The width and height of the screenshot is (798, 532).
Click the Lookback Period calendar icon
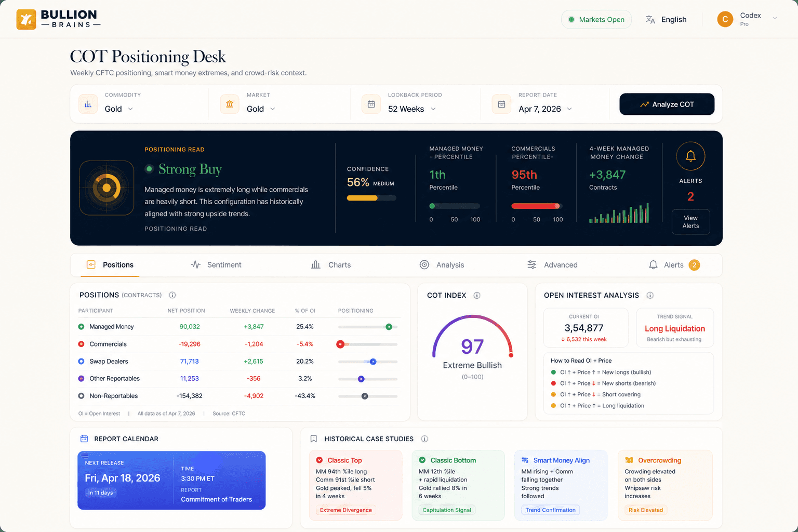[x=371, y=104]
